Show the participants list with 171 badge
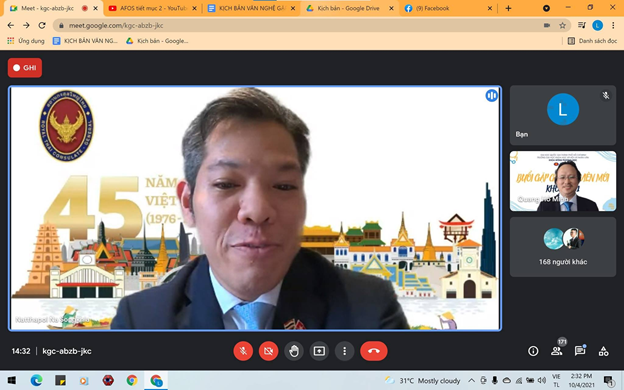 tap(556, 350)
